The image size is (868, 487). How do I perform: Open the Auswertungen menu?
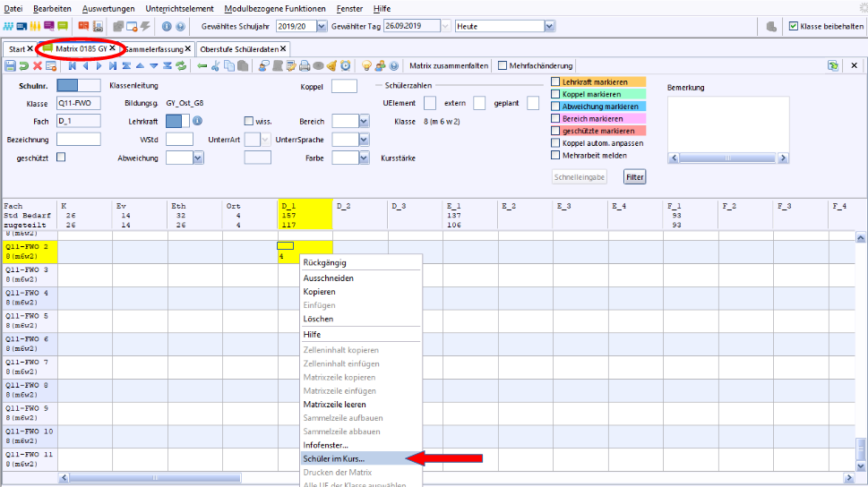pyautogui.click(x=108, y=8)
